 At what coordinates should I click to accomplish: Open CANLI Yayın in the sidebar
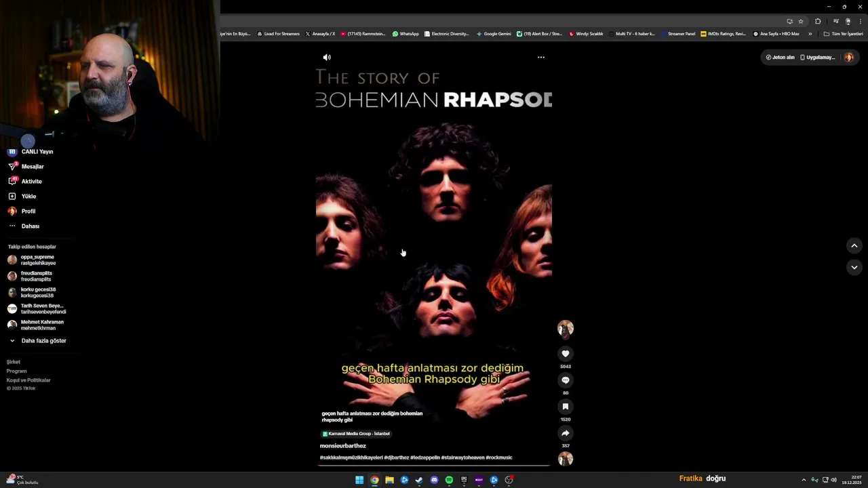pos(31,152)
